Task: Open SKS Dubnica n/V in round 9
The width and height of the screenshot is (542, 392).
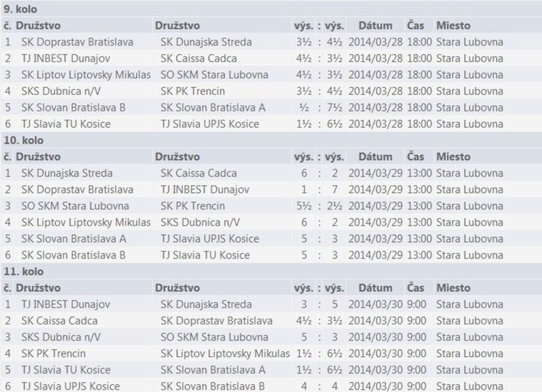Action: pyautogui.click(x=61, y=91)
